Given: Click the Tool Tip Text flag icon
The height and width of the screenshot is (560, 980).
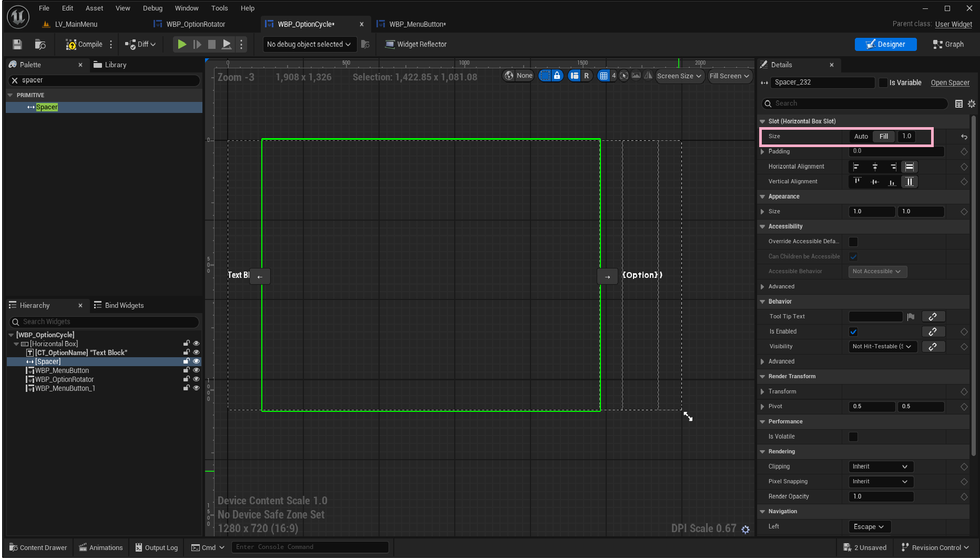Looking at the screenshot, I should click(x=911, y=317).
